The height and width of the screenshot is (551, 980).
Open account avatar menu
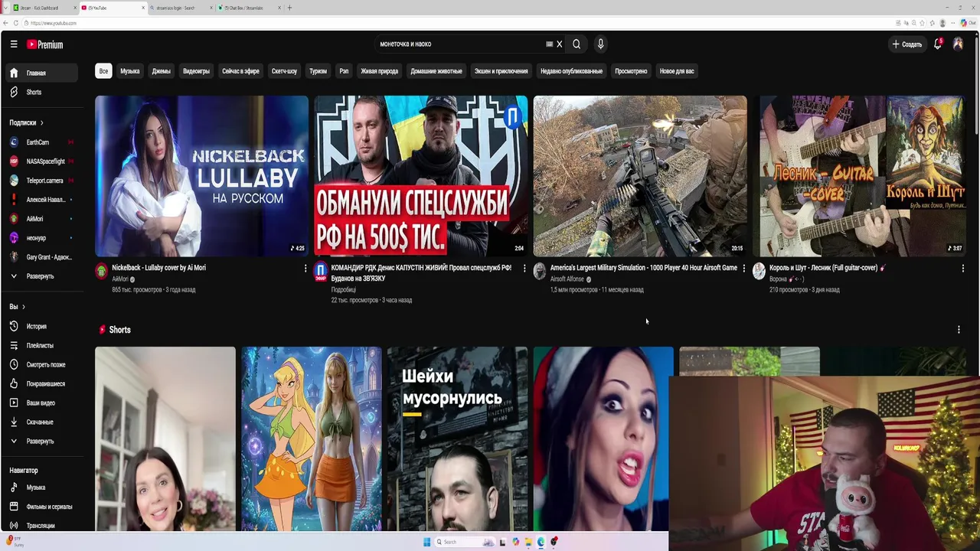point(958,44)
